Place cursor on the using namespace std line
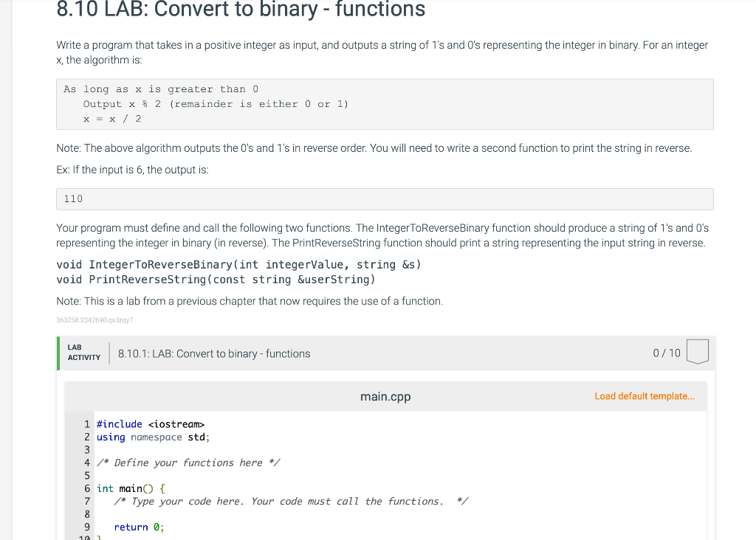This screenshot has width=756, height=540. point(154,437)
